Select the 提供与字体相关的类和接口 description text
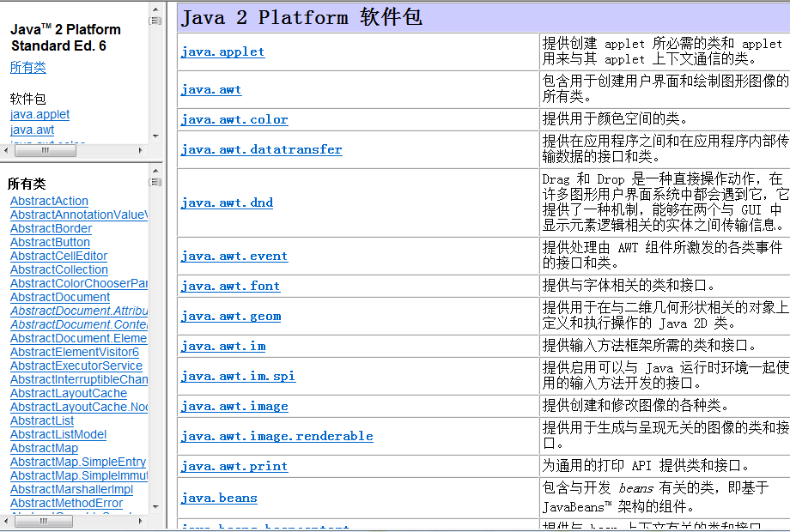Viewport: 790px width, 532px height. [x=629, y=286]
